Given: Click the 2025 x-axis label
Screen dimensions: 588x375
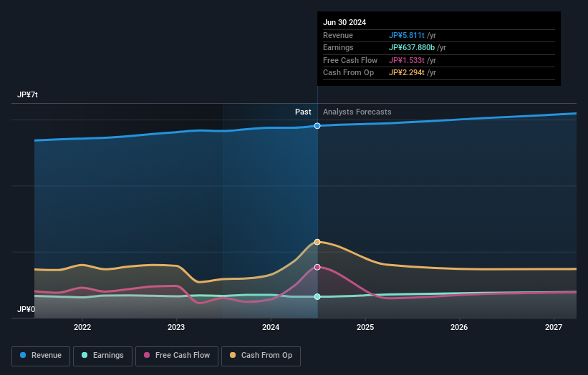Looking at the screenshot, I should click(x=365, y=327).
